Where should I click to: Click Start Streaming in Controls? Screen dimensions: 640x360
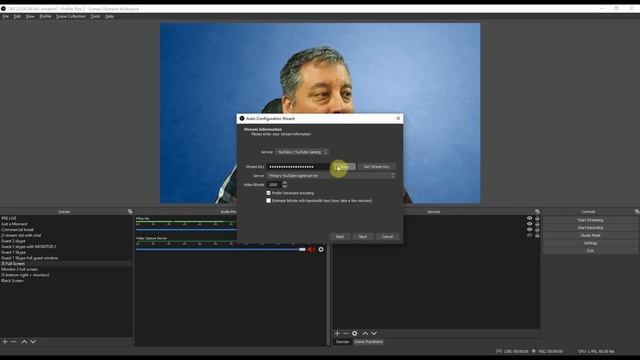pyautogui.click(x=590, y=220)
